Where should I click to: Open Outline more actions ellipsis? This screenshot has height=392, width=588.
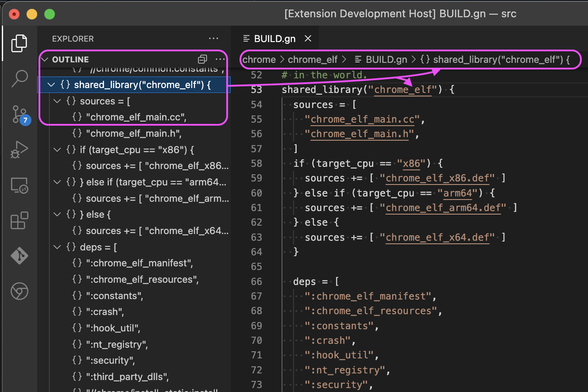[220, 59]
